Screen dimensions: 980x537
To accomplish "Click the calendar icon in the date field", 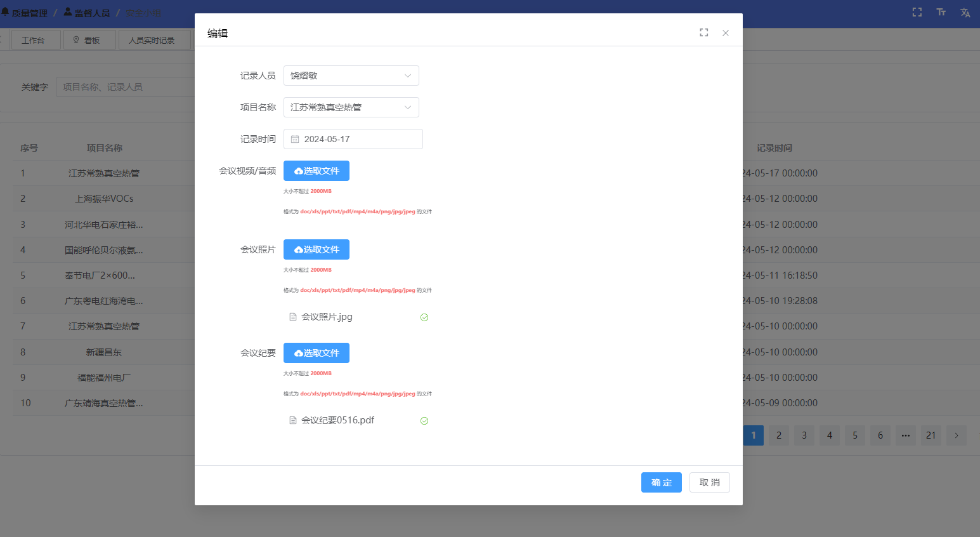I will [295, 139].
